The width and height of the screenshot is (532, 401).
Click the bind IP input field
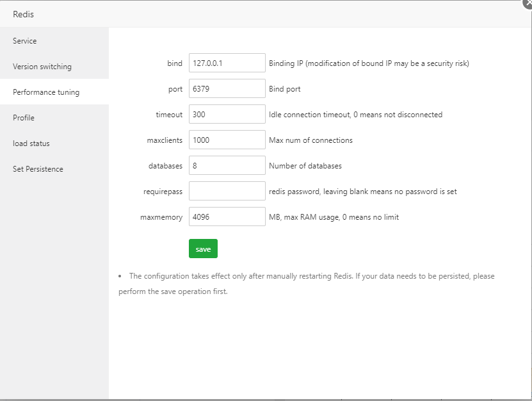coord(227,63)
